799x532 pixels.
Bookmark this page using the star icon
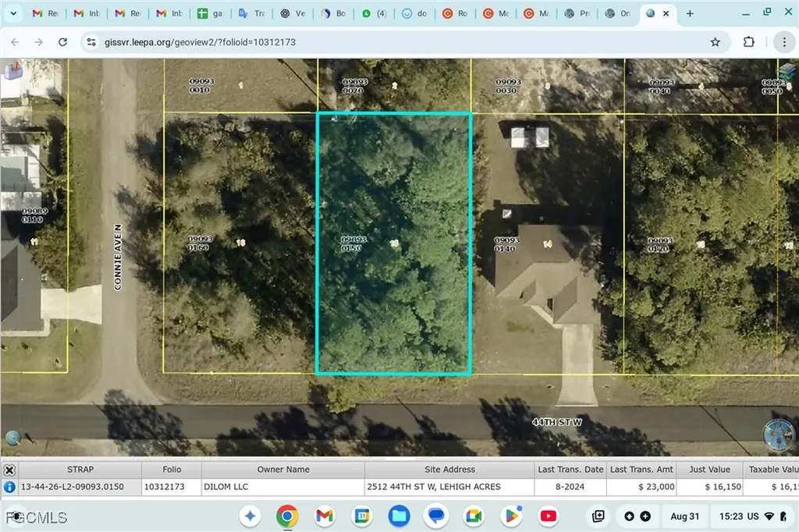point(716,41)
